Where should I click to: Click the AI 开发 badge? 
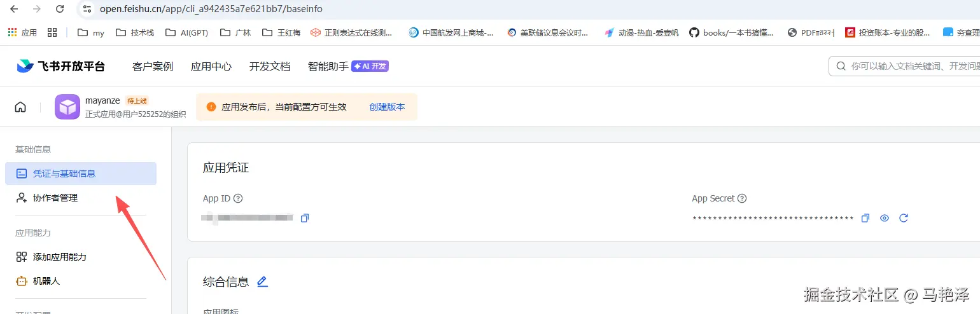click(x=370, y=66)
